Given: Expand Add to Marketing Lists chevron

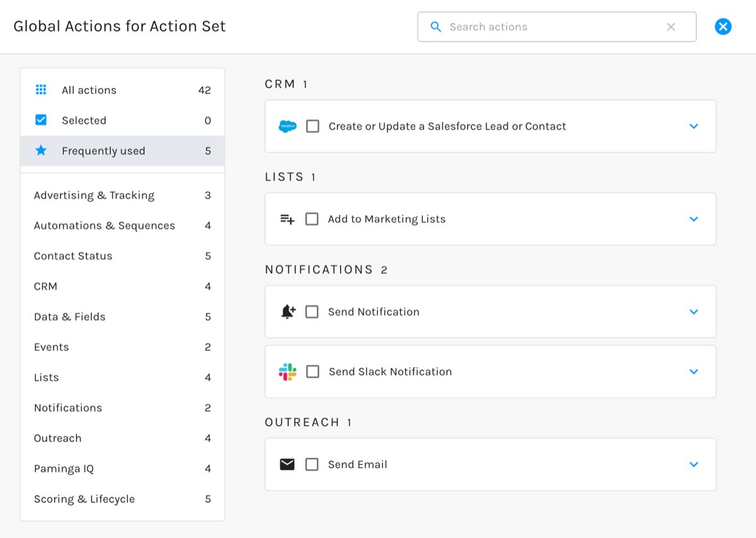Looking at the screenshot, I should point(694,219).
